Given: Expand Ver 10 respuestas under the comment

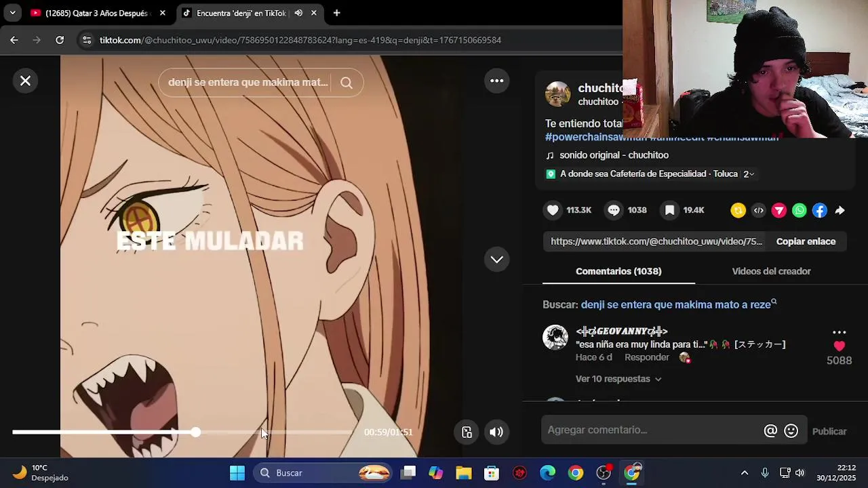Looking at the screenshot, I should pyautogui.click(x=618, y=379).
